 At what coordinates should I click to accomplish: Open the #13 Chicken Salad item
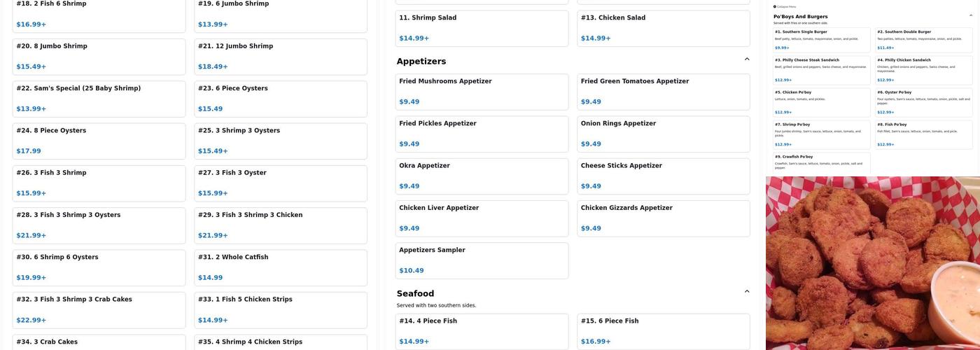pyautogui.click(x=663, y=28)
